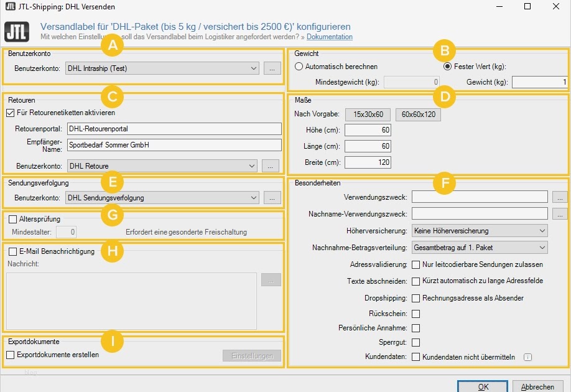Enable Exportdokumente erstellen checkbox
The height and width of the screenshot is (392, 571).
point(11,355)
